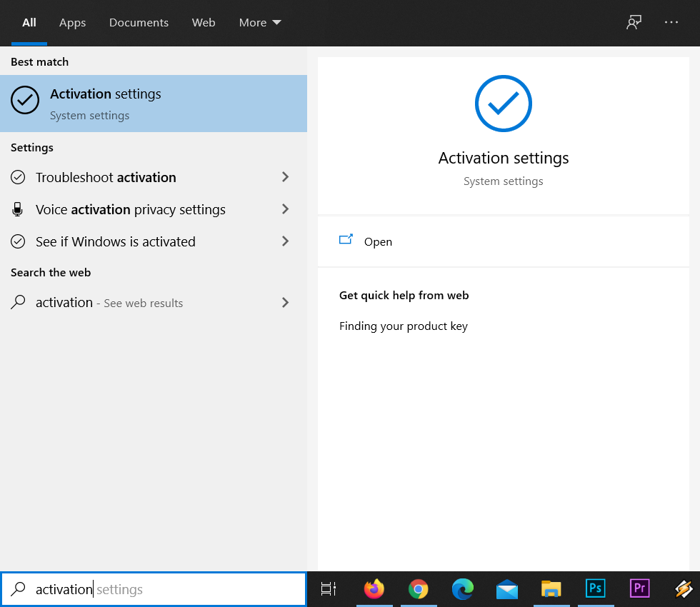Click the checkmark icon beside See if Windows
Screen dimensions: 700x607
click(x=18, y=241)
